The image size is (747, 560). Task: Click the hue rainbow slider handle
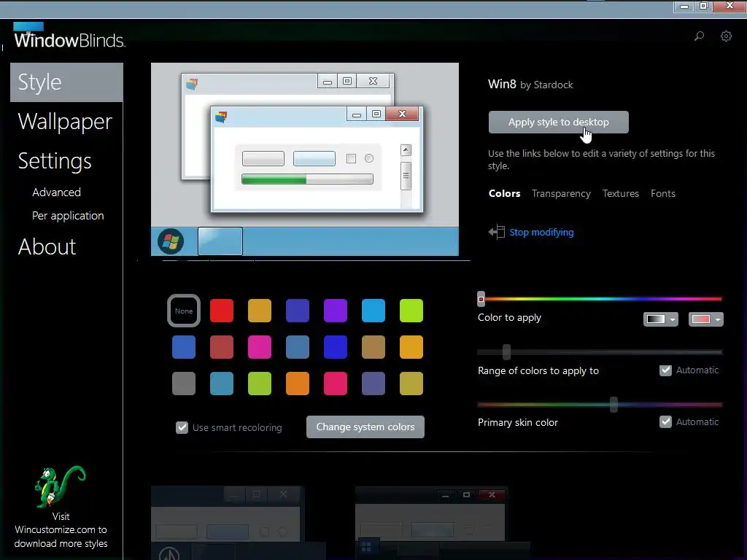481,299
